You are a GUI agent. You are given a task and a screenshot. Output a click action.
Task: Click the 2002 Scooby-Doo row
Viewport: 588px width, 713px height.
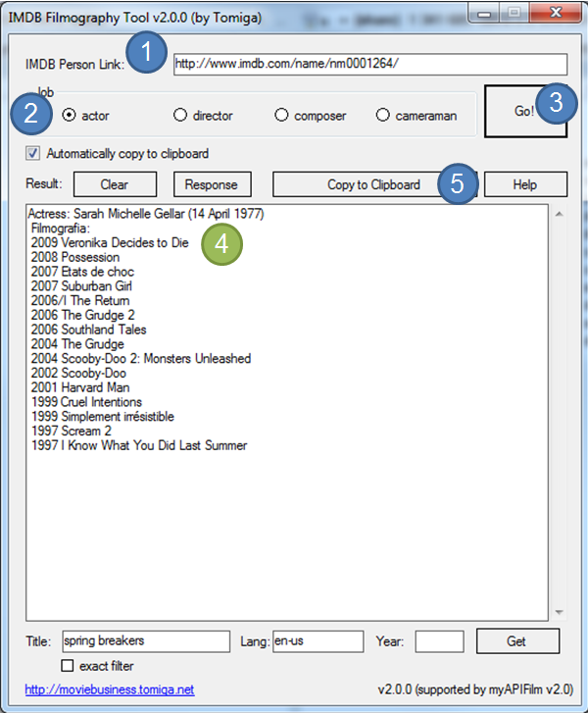[78, 374]
